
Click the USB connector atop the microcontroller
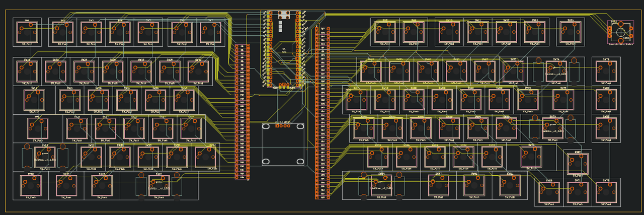point(283,15)
